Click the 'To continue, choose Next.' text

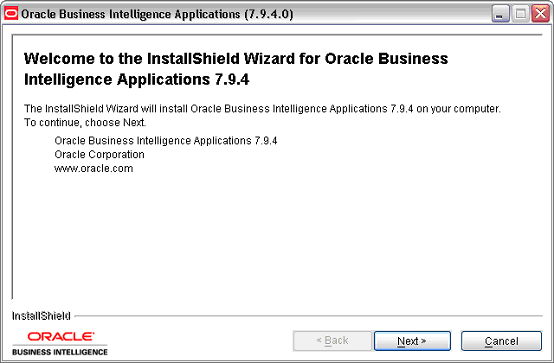[x=85, y=123]
